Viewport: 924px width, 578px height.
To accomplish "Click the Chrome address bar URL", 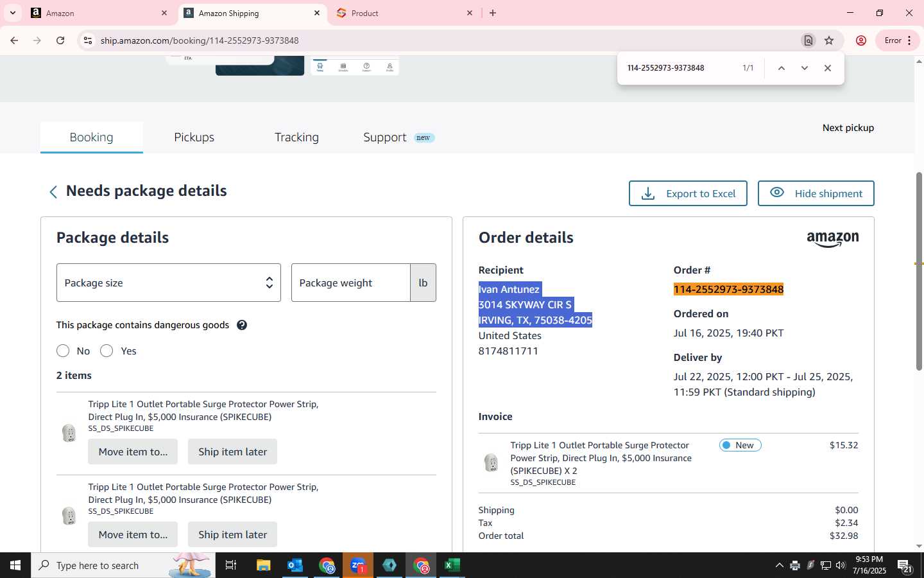I will tap(200, 40).
